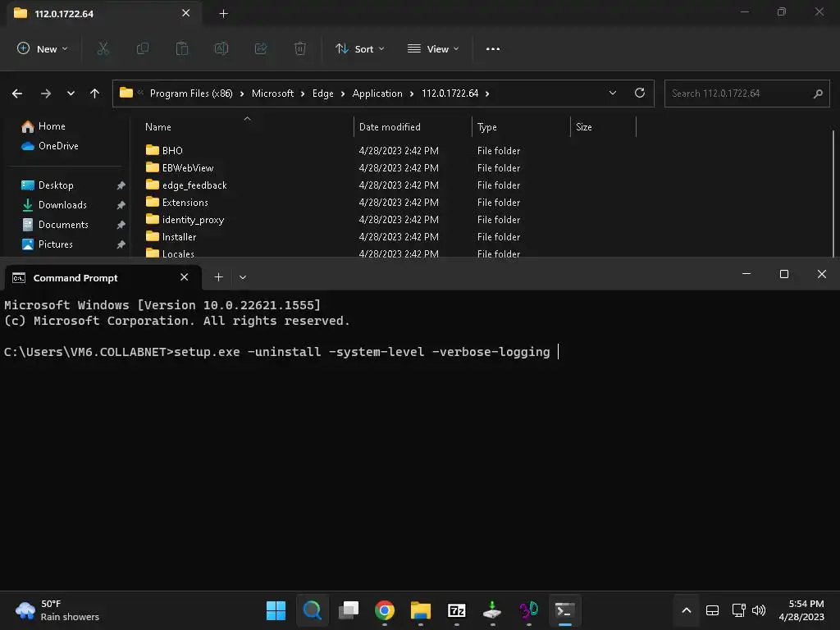
Task: Add a new File Explorer tab
Action: click(223, 14)
